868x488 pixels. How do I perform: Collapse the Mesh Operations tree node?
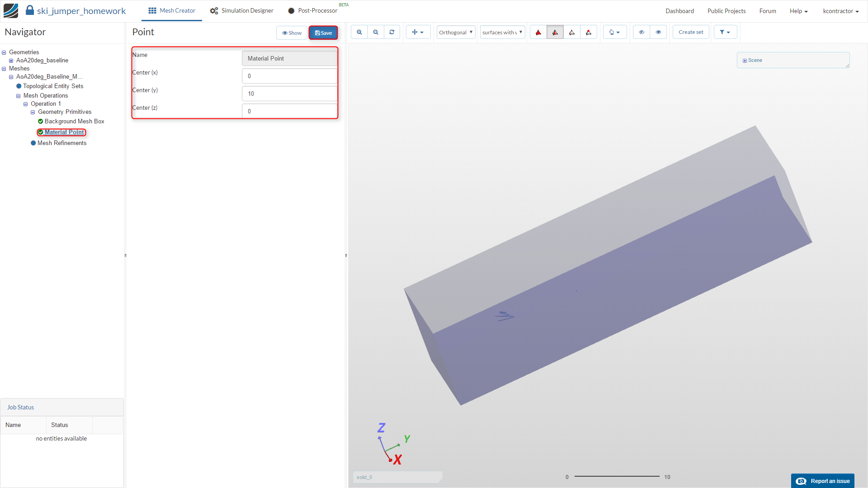19,96
